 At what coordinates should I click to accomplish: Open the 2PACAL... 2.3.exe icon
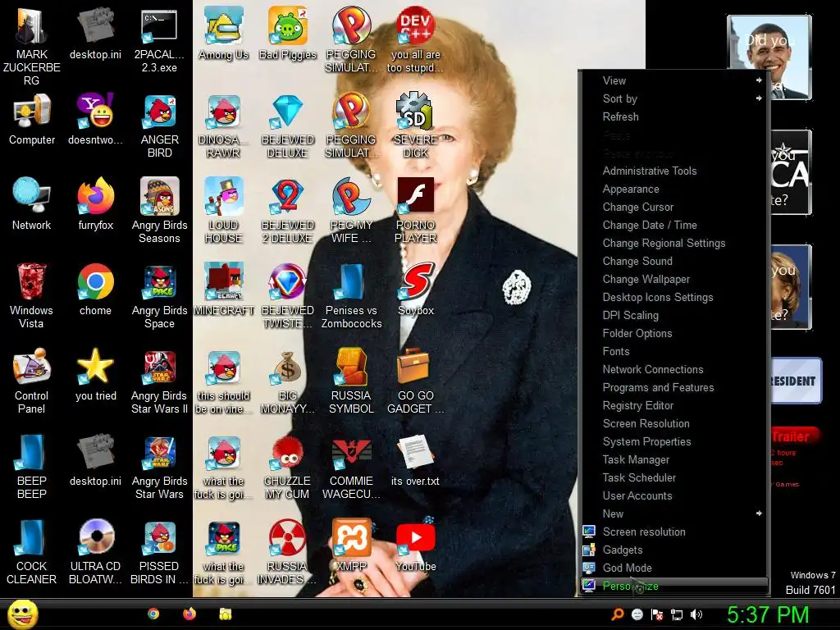[x=160, y=40]
